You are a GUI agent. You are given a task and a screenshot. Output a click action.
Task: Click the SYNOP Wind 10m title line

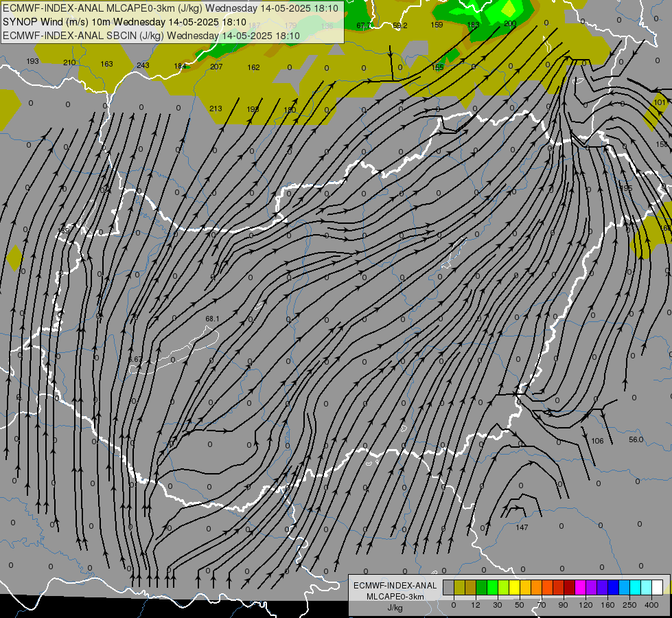124,22
